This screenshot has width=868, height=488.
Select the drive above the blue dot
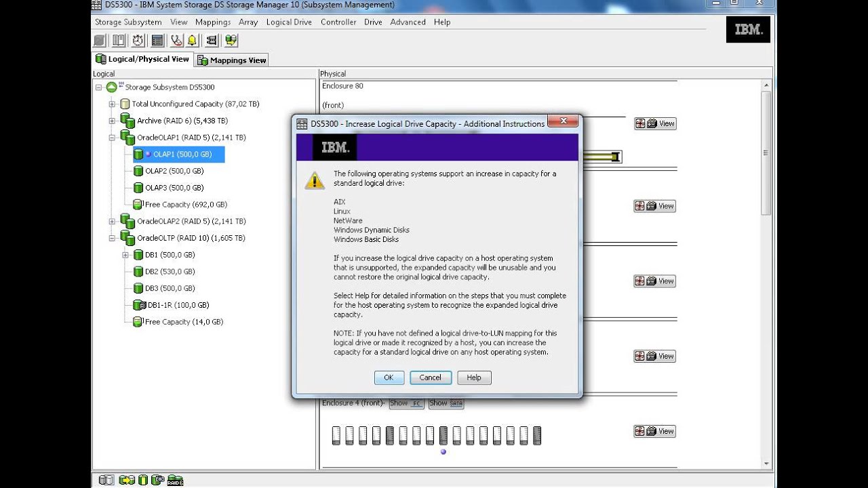pos(443,435)
